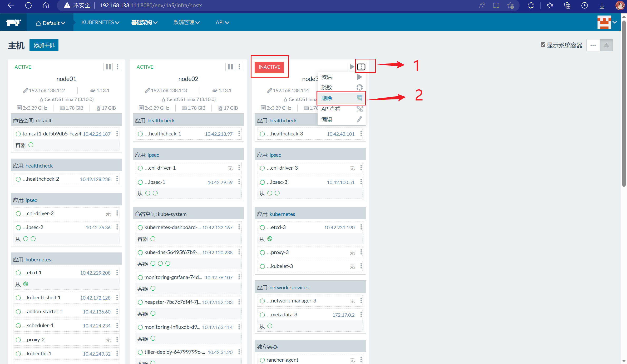Viewport: 627px width, 364px height.
Task: Open kebab menu for tomcat1-dcf5b9db5-hczj4 container
Action: (x=117, y=134)
